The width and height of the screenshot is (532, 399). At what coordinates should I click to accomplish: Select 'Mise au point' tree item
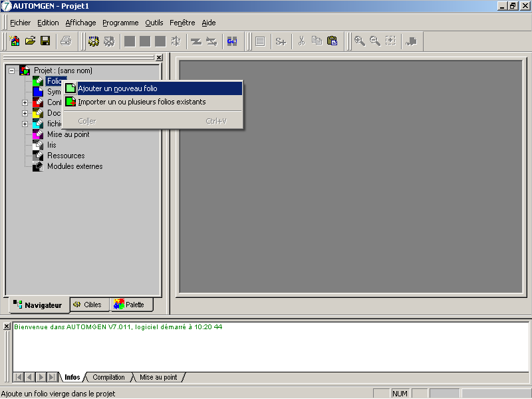[x=68, y=134]
